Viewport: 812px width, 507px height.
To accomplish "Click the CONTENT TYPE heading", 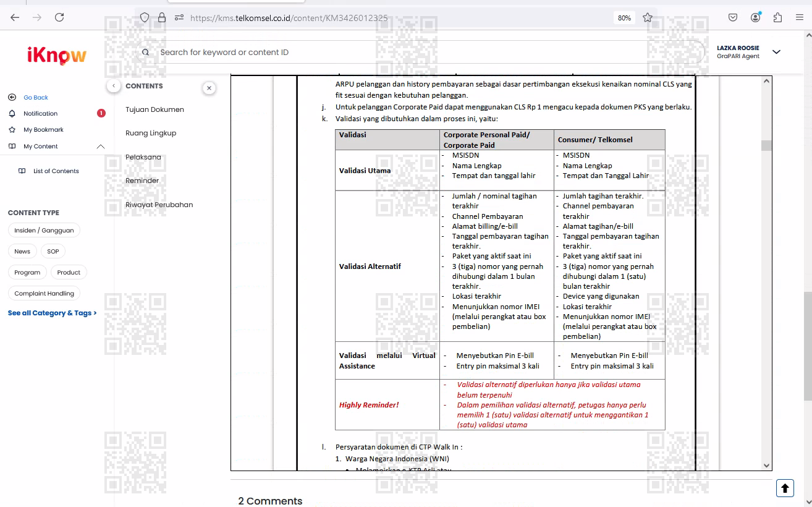I will (33, 213).
